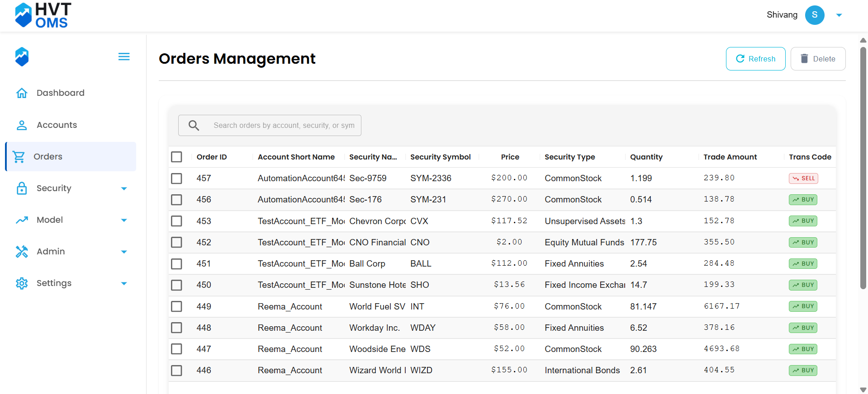Check the box for order 456

176,200
